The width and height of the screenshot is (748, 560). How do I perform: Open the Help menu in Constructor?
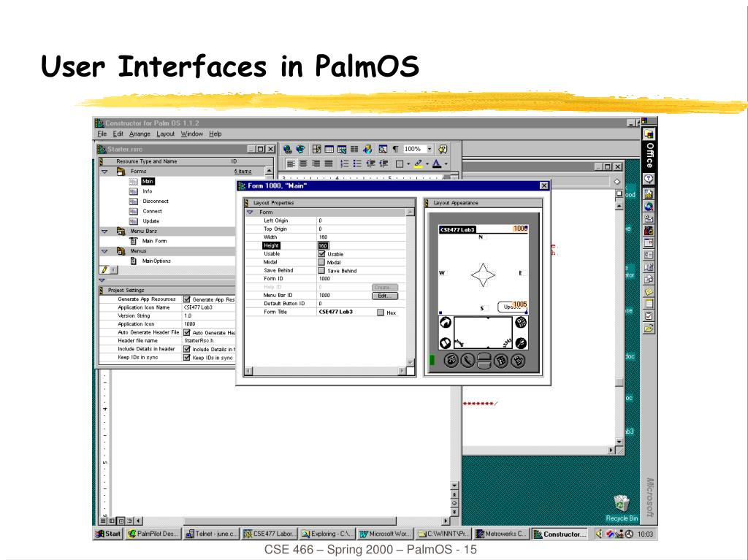[215, 134]
